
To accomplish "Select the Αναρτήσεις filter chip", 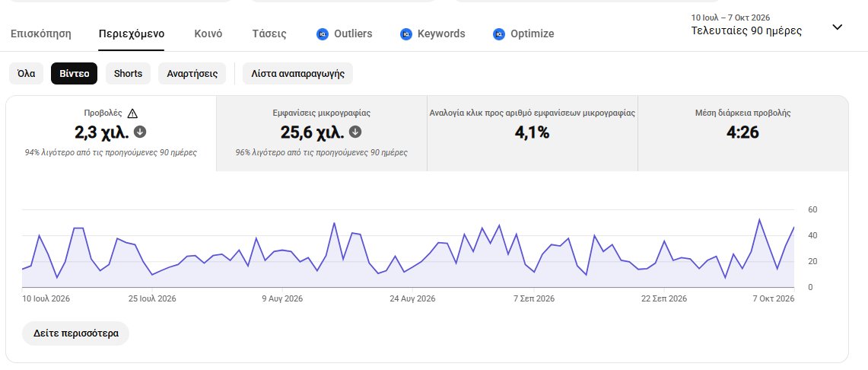I will 192,74.
